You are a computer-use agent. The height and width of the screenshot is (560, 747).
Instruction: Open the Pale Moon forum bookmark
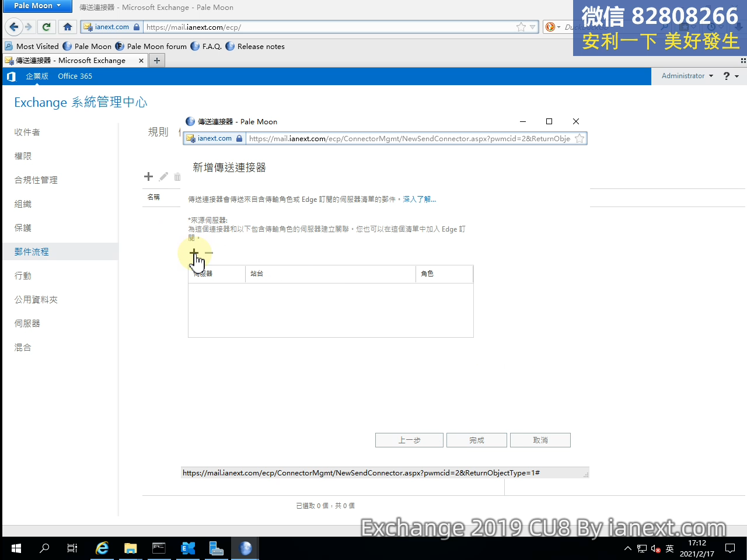tap(151, 47)
